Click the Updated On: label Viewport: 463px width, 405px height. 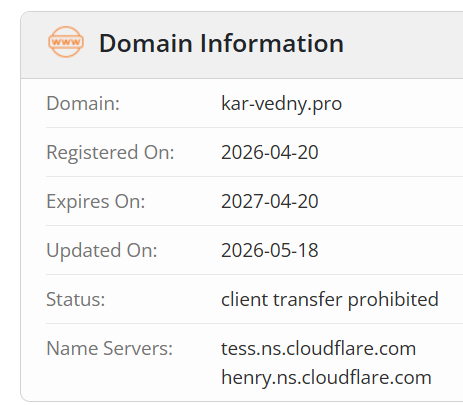pyautogui.click(x=102, y=250)
